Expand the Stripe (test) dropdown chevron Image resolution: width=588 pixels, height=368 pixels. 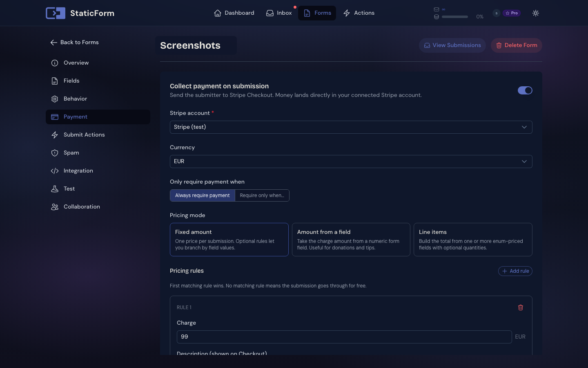click(x=524, y=127)
